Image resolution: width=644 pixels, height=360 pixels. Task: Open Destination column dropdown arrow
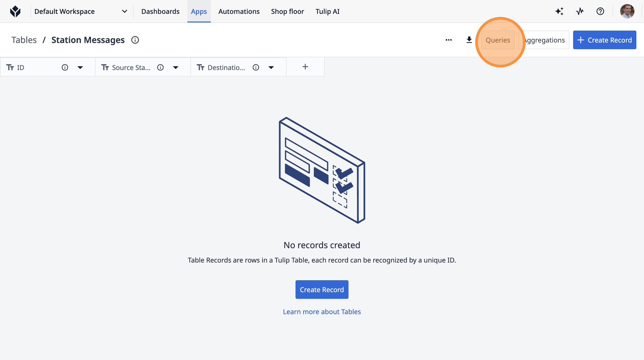tap(271, 67)
